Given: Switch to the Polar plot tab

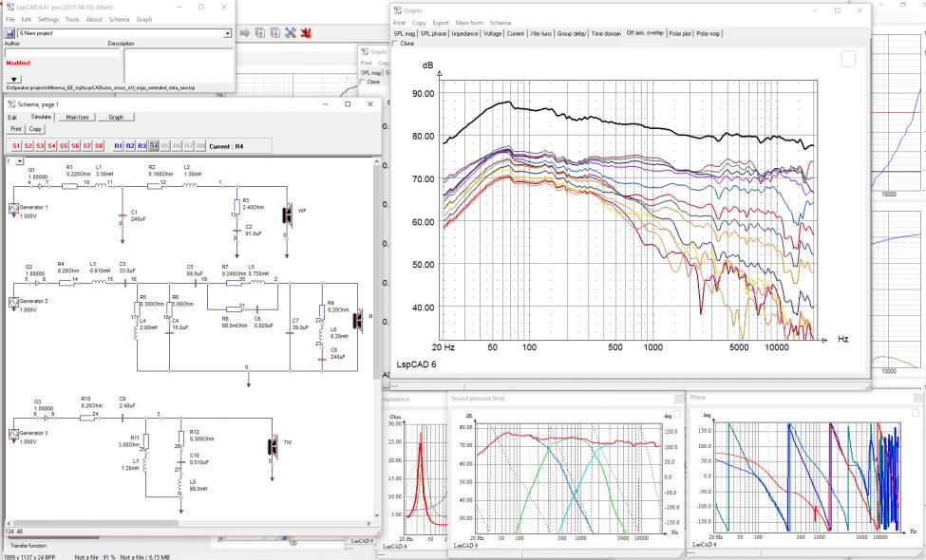Looking at the screenshot, I should (680, 33).
